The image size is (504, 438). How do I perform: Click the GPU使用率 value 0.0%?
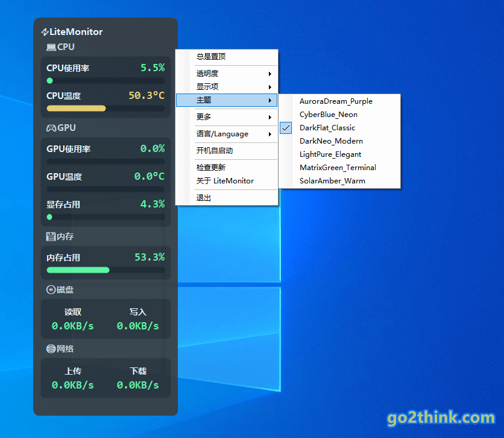153,148
